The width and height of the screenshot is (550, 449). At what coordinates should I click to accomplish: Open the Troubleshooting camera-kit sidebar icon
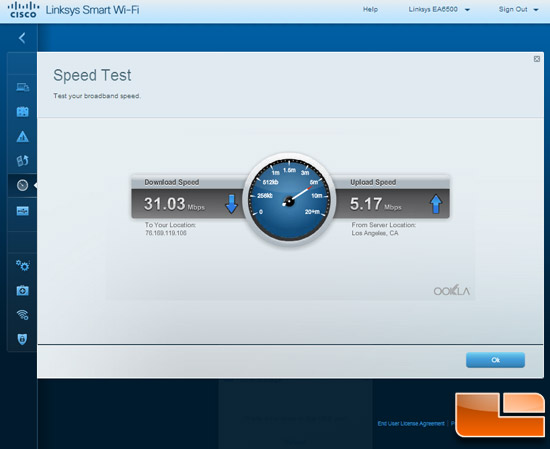coord(22,290)
